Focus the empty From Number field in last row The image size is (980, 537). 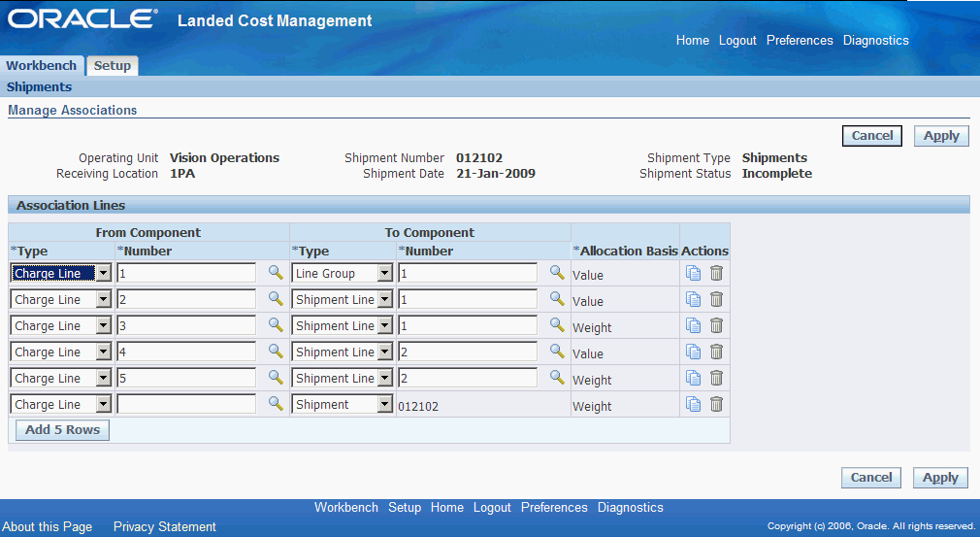click(186, 405)
